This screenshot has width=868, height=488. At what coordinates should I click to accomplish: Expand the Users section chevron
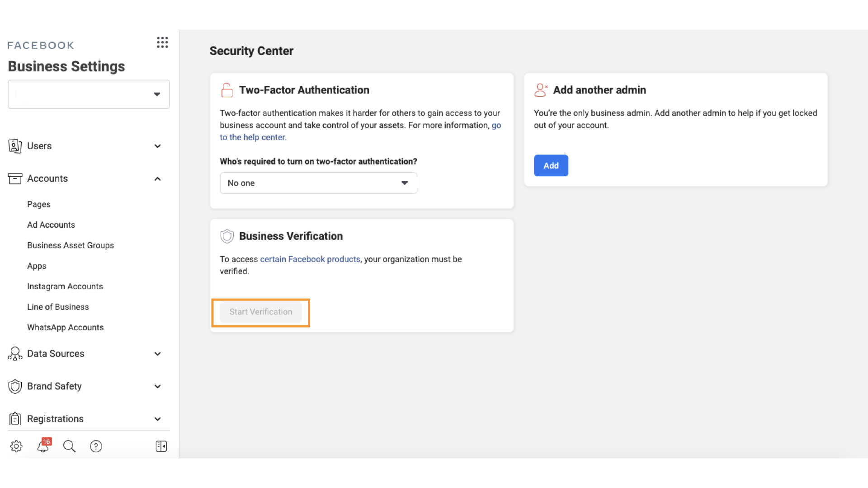(157, 146)
